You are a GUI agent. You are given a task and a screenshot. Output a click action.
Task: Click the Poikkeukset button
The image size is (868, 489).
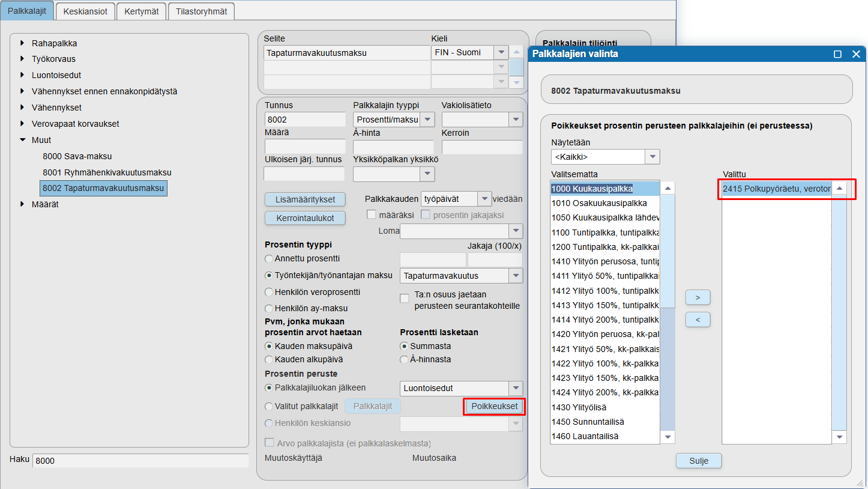tap(495, 406)
